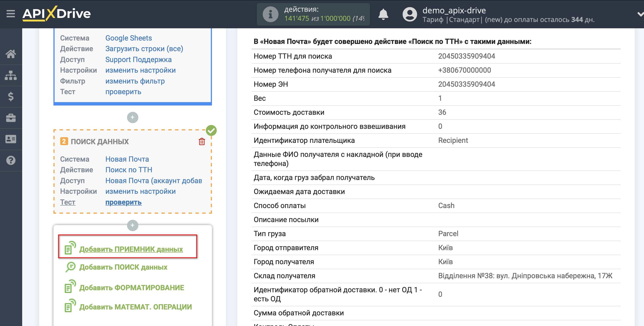Click the Сумма обратной доставки row
Image resolution: width=644 pixels, height=326 pixels.
pos(436,313)
